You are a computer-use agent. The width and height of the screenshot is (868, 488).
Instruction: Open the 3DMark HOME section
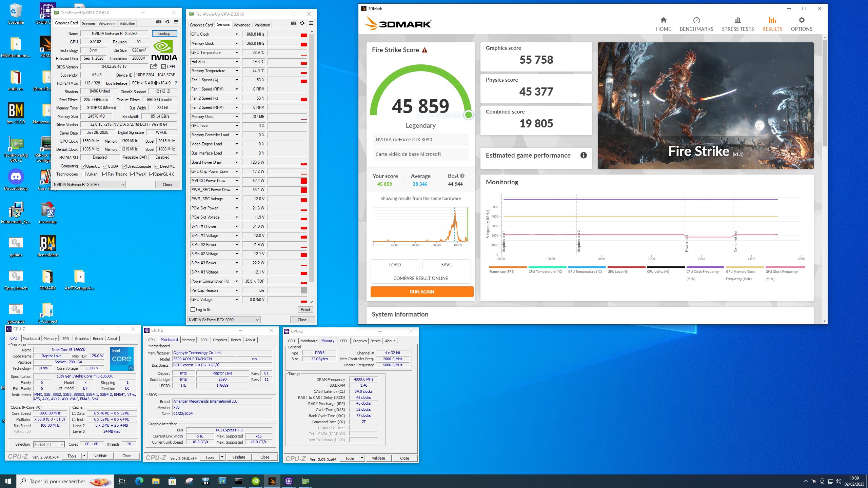(663, 24)
